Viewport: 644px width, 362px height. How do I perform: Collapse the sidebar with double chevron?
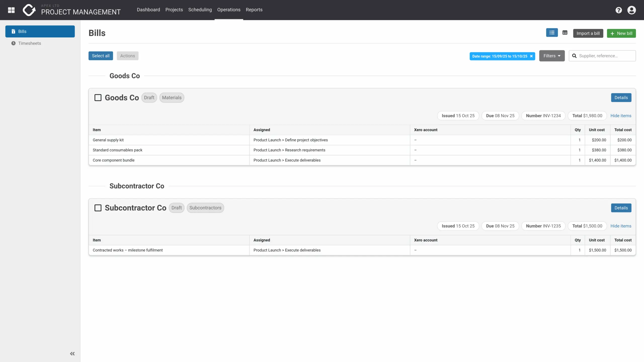coord(72,354)
